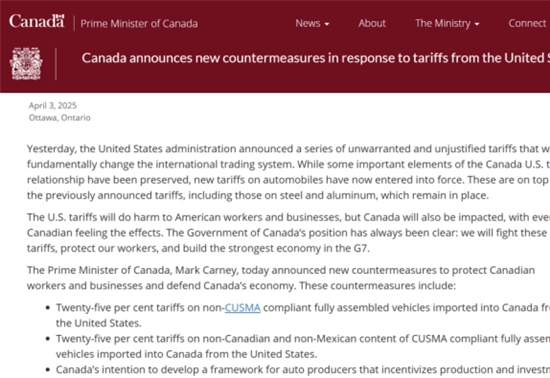Expand the News dropdown menu

312,23
